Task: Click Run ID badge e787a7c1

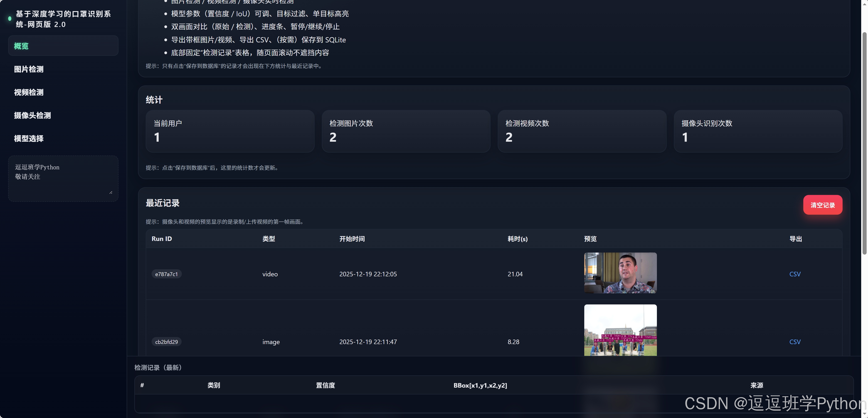Action: (166, 274)
